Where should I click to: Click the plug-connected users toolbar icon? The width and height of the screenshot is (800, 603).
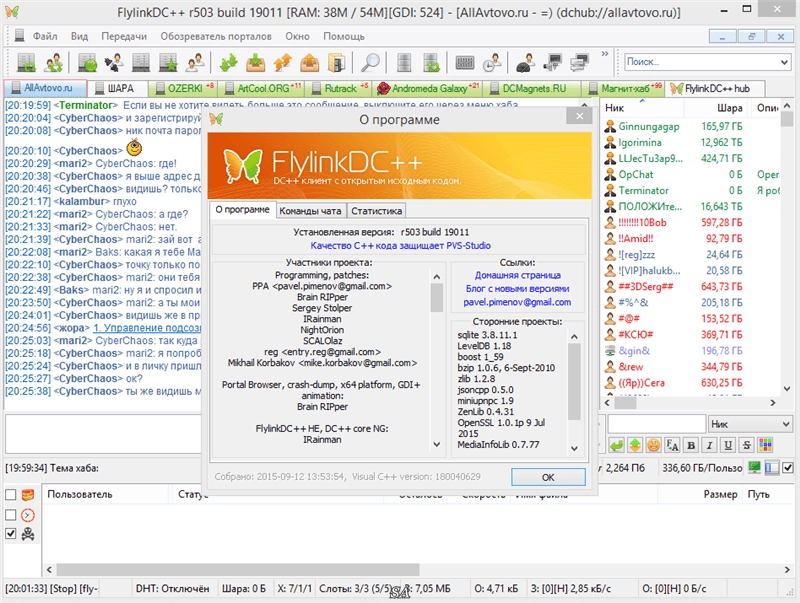pos(114,63)
